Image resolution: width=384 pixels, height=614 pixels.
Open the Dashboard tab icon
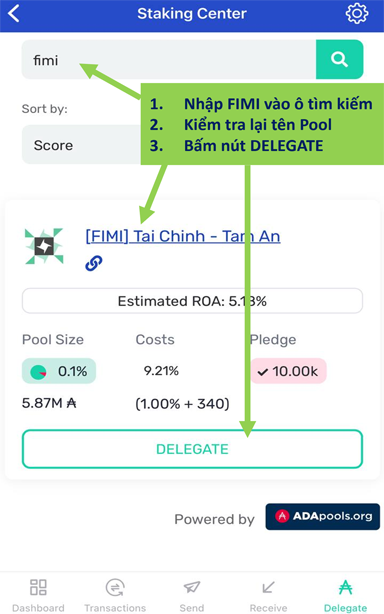tap(38, 587)
